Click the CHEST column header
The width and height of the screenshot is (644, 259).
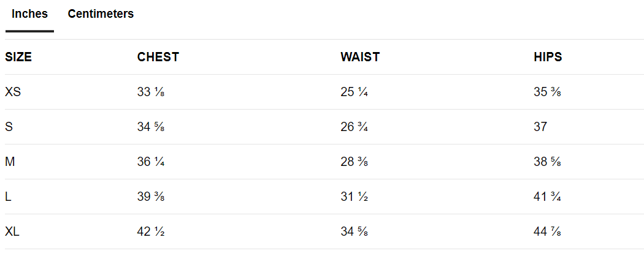point(158,57)
